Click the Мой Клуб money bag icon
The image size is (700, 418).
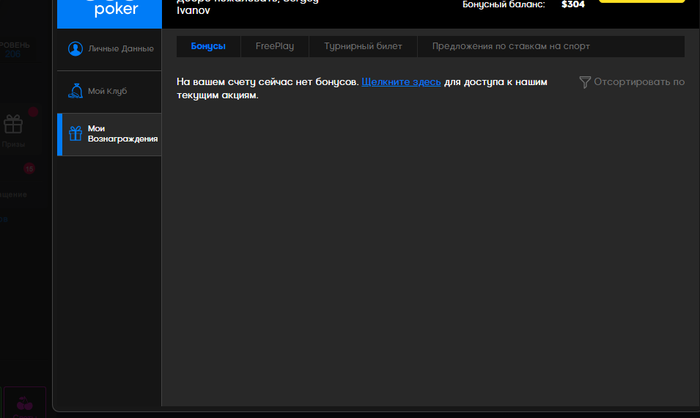(x=75, y=91)
